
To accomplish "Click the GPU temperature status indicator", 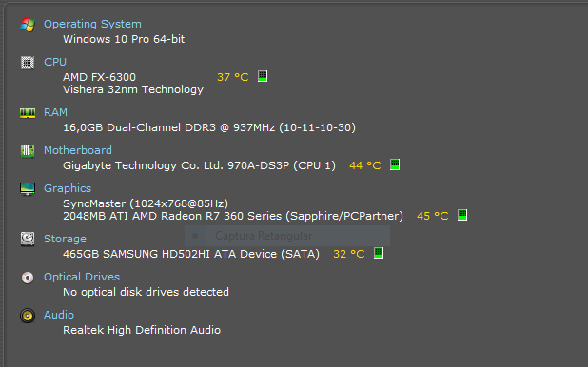I will 462,215.
